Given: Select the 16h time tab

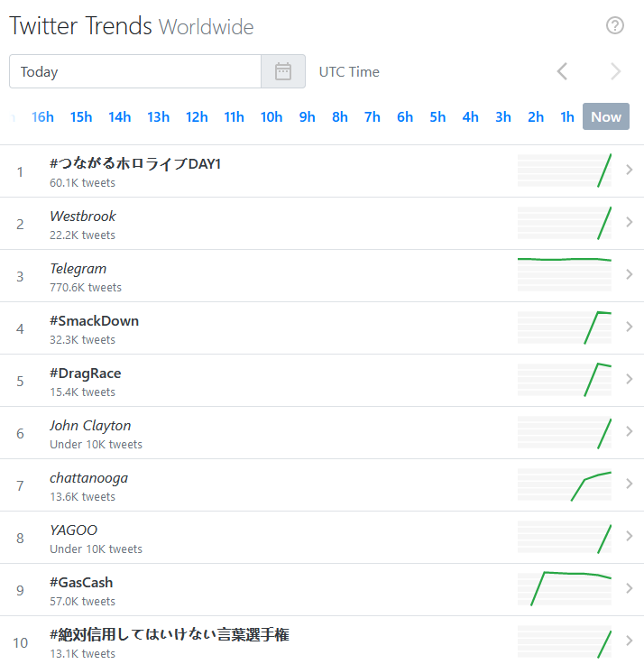Looking at the screenshot, I should [42, 117].
